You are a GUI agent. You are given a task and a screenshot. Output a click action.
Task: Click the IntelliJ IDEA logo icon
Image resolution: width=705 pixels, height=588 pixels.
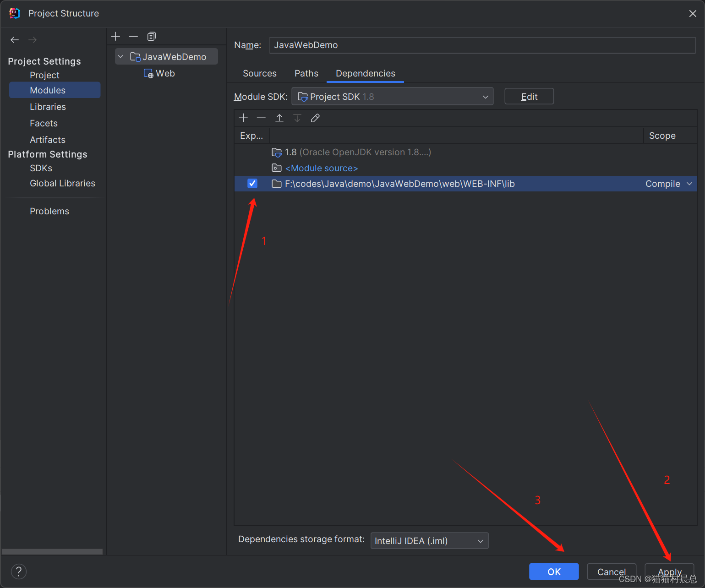tap(15, 13)
